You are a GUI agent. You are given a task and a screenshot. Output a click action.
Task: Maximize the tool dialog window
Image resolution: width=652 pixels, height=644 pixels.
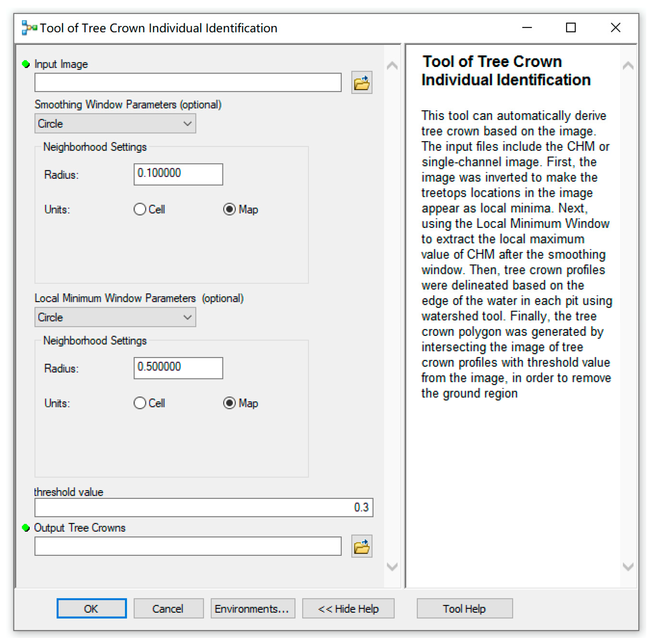[570, 28]
